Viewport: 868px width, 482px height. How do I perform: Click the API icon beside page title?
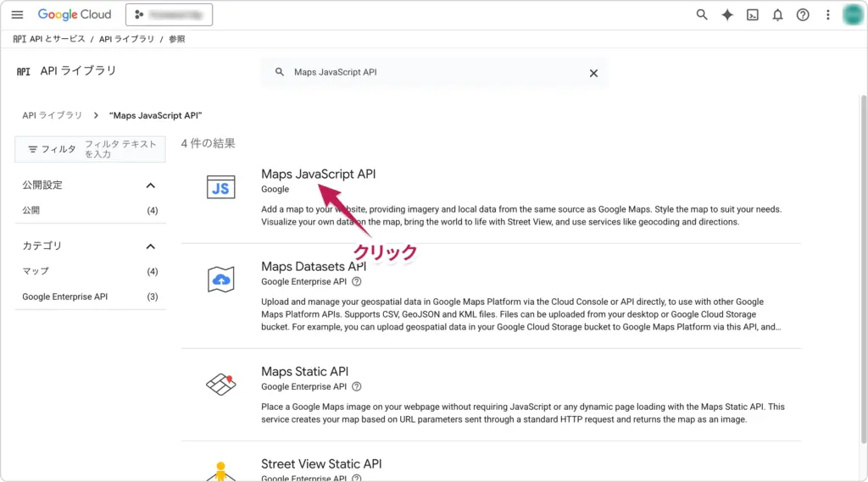(23, 71)
